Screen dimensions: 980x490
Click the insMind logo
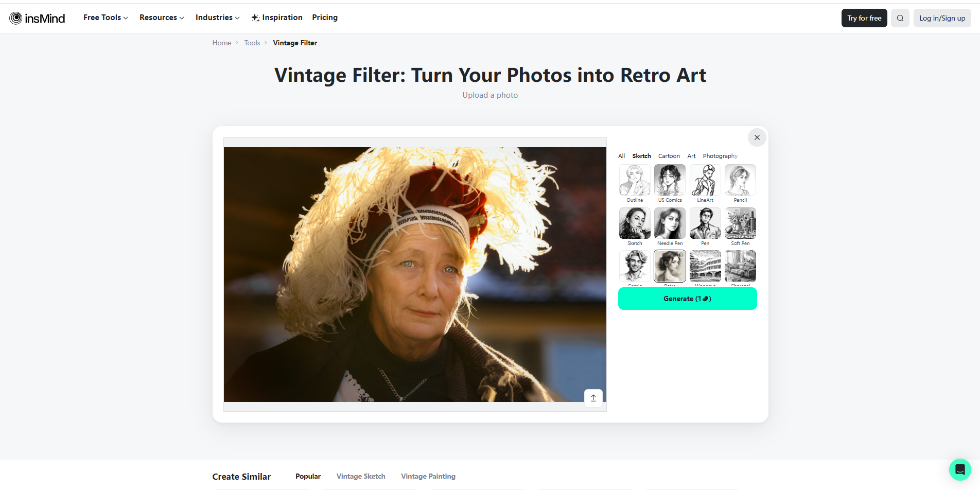tap(37, 17)
